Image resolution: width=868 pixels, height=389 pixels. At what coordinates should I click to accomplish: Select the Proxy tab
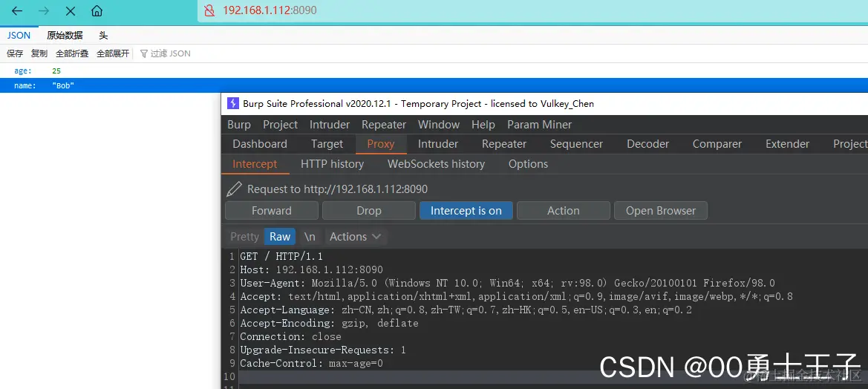381,144
